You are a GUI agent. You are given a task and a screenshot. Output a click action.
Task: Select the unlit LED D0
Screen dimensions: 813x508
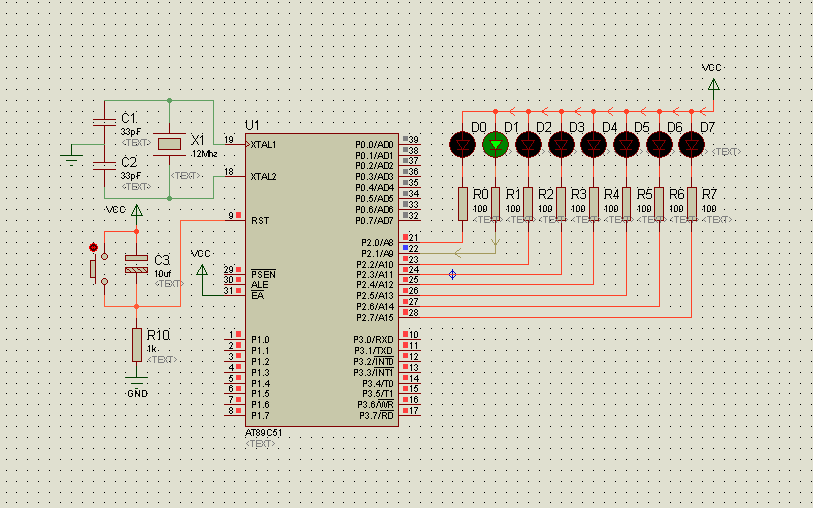462,145
